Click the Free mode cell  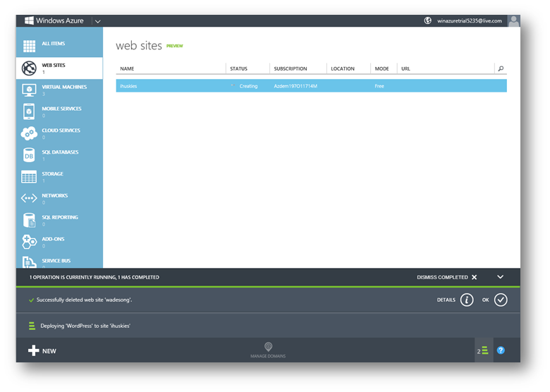(x=379, y=86)
